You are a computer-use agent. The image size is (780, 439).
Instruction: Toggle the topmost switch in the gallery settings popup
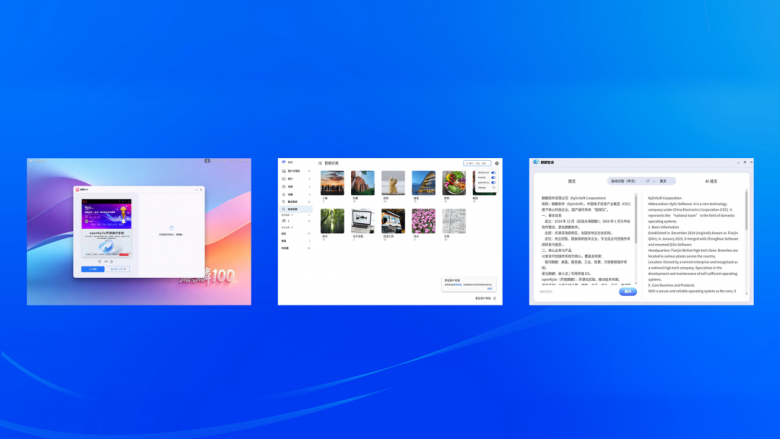coord(493,173)
